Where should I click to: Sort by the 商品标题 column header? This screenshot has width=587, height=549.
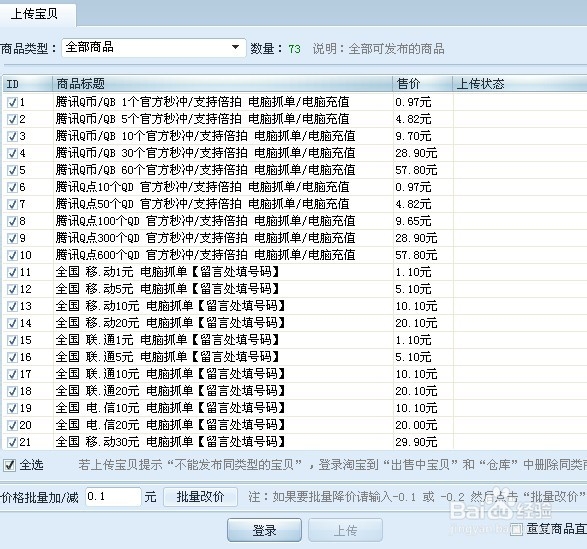tap(223, 84)
